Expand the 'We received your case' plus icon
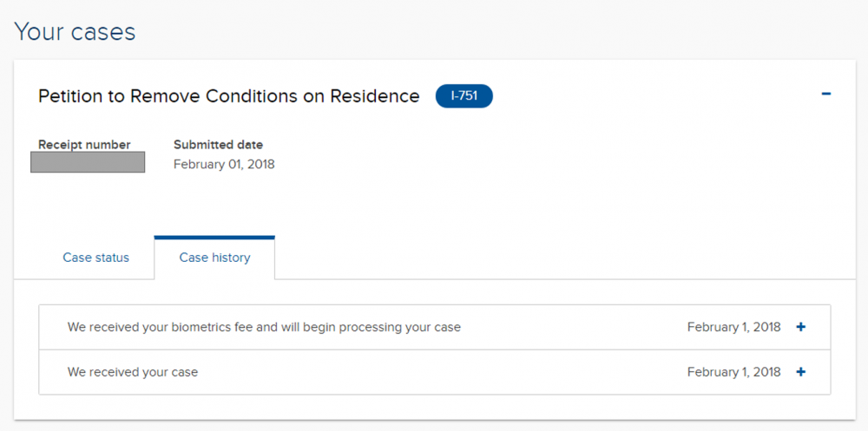Image resolution: width=868 pixels, height=431 pixels. 800,372
